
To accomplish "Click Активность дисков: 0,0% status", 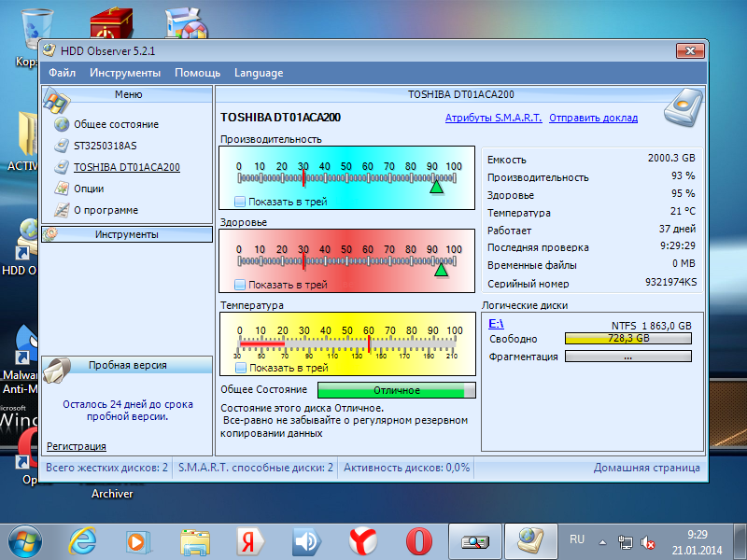I will [x=407, y=468].
